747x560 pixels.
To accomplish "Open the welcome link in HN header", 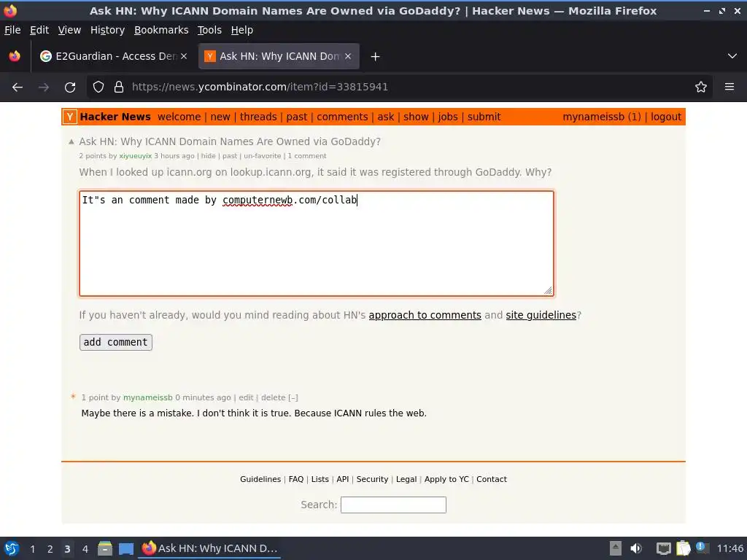I will click(x=179, y=117).
